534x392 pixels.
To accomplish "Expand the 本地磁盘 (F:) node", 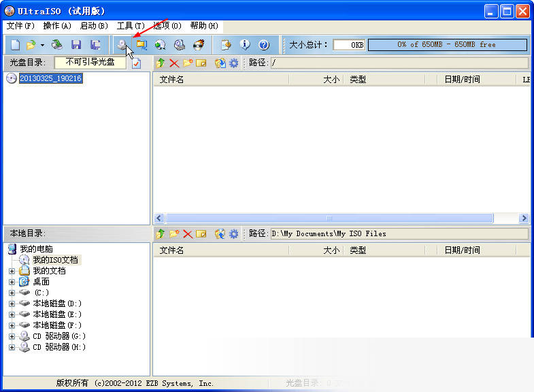I will point(12,325).
